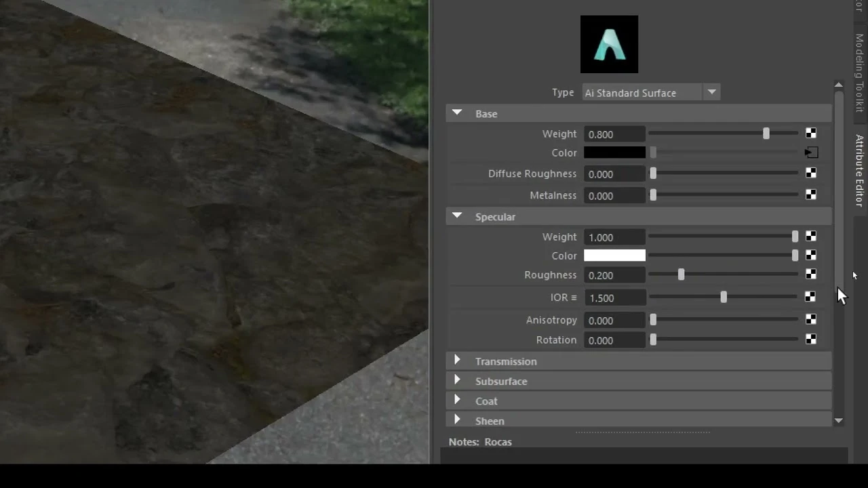Click the Anisotropy map button
The width and height of the screenshot is (868, 488).
pos(811,319)
